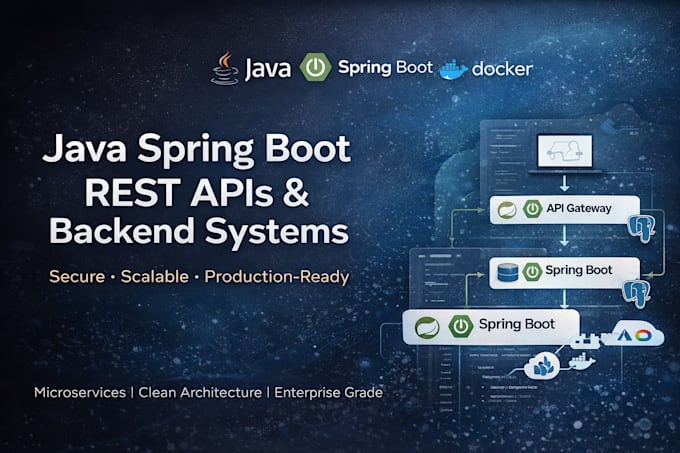Click the 'Backend Systems' headline line

point(199,231)
